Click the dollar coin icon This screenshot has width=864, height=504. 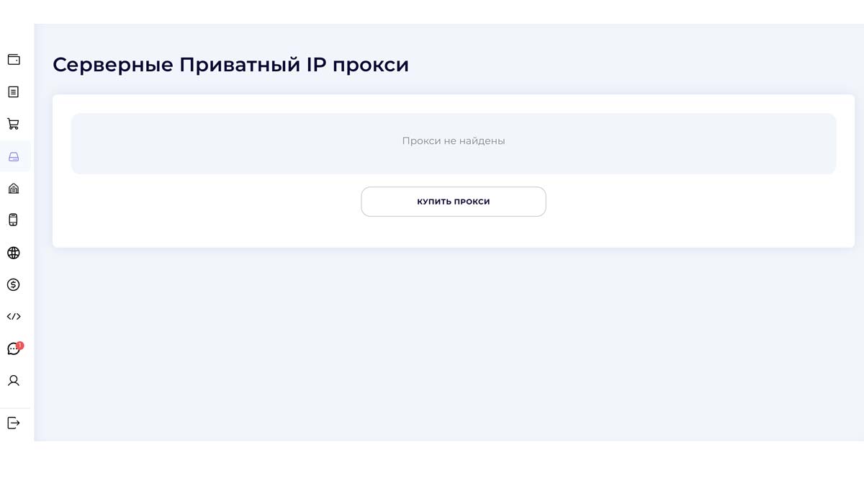point(14,284)
